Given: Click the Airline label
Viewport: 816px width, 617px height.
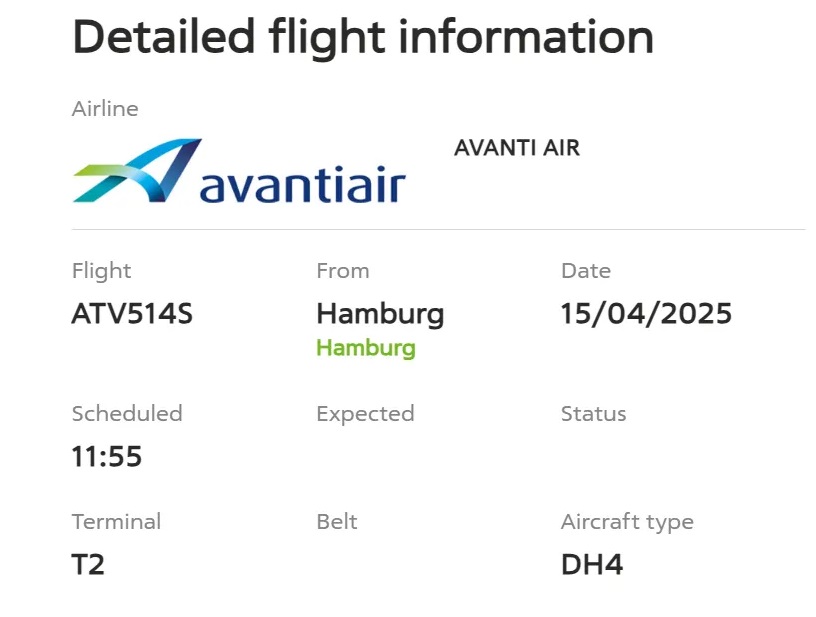Looking at the screenshot, I should [105, 109].
